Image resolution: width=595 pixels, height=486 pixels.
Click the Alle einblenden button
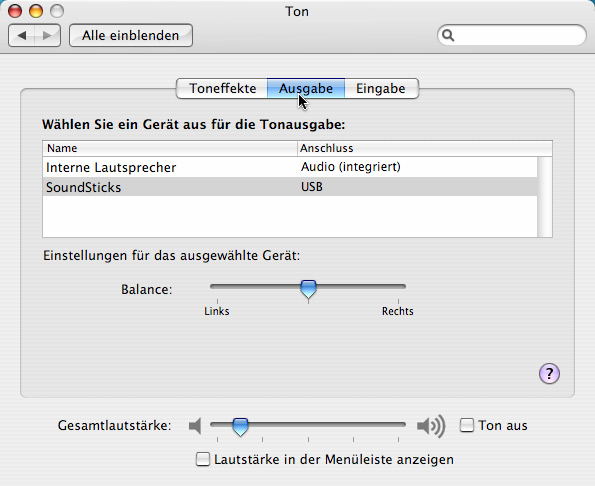pyautogui.click(x=131, y=36)
